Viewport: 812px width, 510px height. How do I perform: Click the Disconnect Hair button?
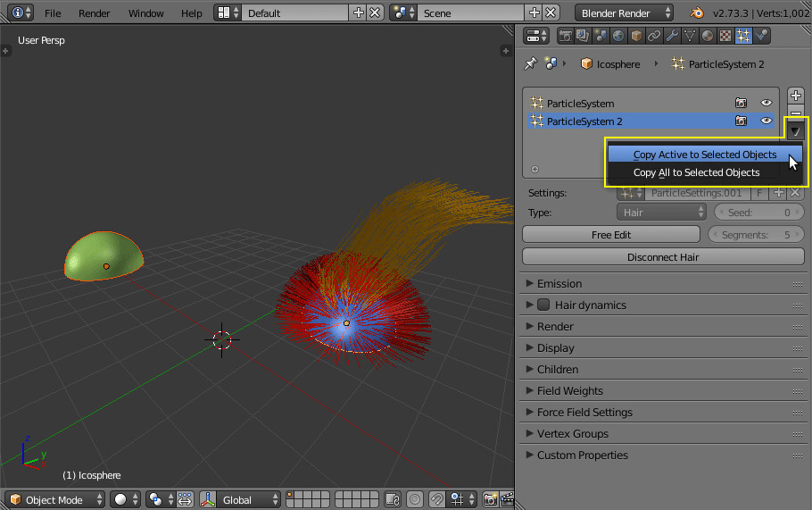point(663,257)
